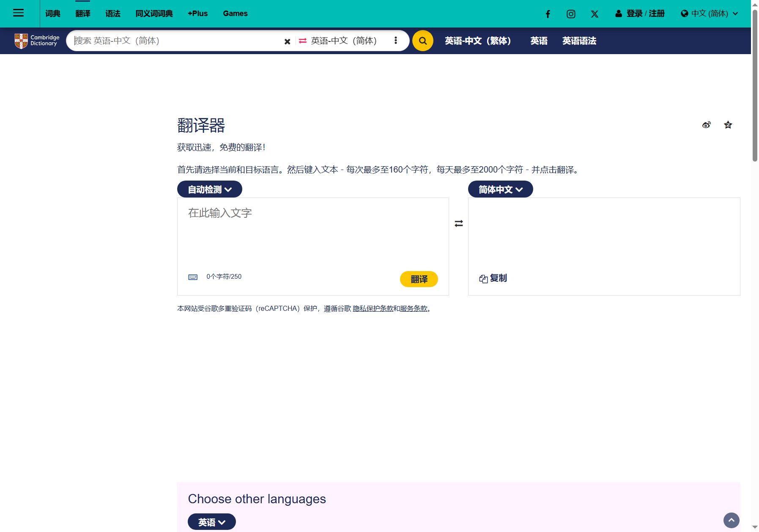Viewport: 759px width, 532px height.
Task: Open Cambridge Dictionary X page
Action: coord(595,14)
